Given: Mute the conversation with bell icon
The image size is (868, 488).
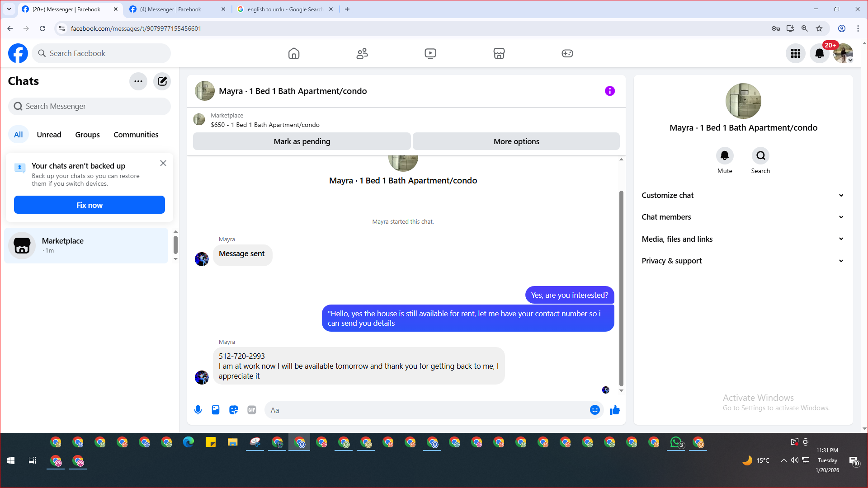Looking at the screenshot, I should [x=725, y=155].
